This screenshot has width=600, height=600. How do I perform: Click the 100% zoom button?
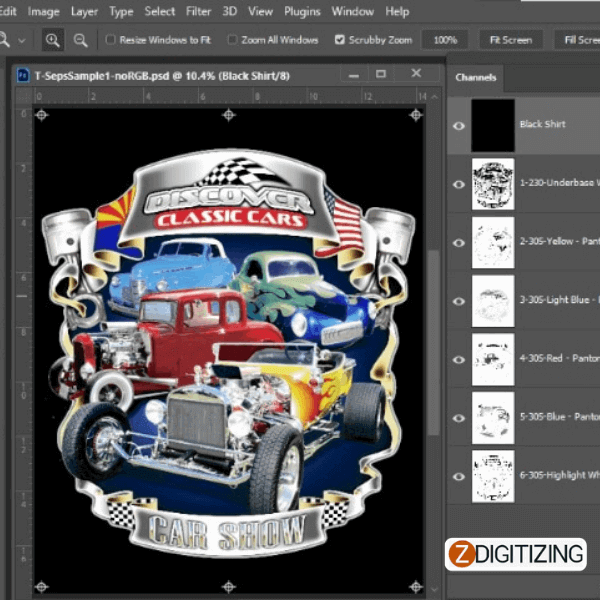(x=445, y=40)
